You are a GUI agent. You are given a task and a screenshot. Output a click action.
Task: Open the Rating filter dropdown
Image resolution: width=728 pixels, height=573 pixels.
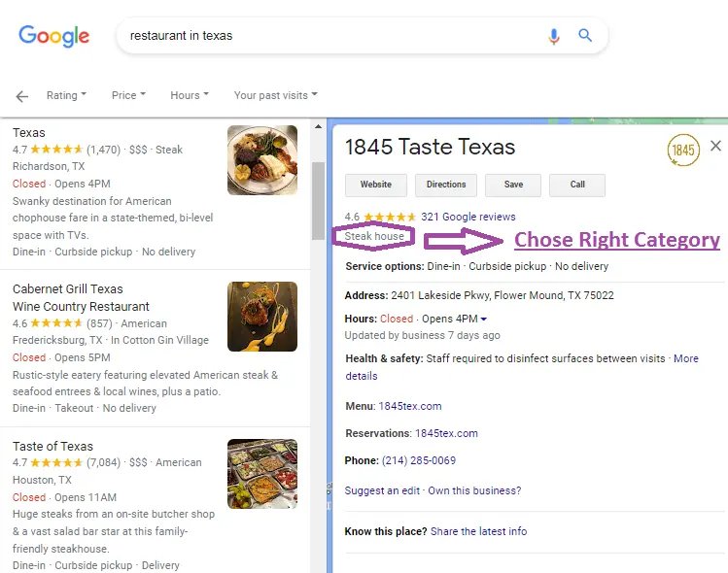pos(66,95)
